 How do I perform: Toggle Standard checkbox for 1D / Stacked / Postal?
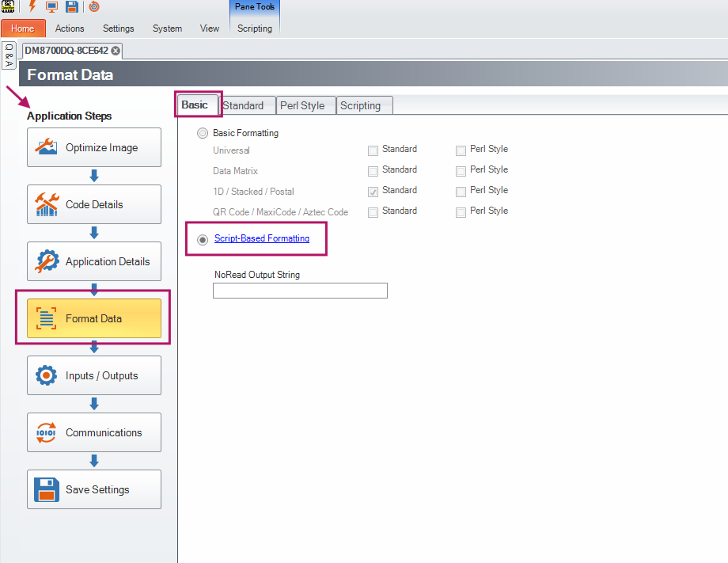tap(373, 191)
